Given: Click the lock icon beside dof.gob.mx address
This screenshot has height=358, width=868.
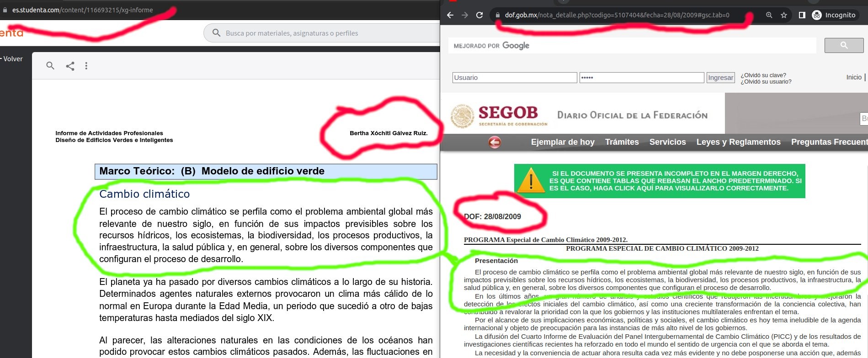Looking at the screenshot, I should coord(498,15).
